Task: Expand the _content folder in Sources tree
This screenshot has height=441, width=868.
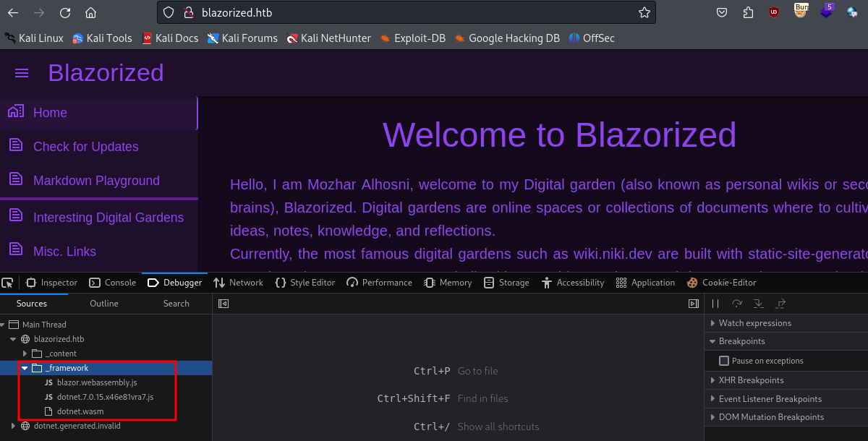Action: tap(25, 354)
